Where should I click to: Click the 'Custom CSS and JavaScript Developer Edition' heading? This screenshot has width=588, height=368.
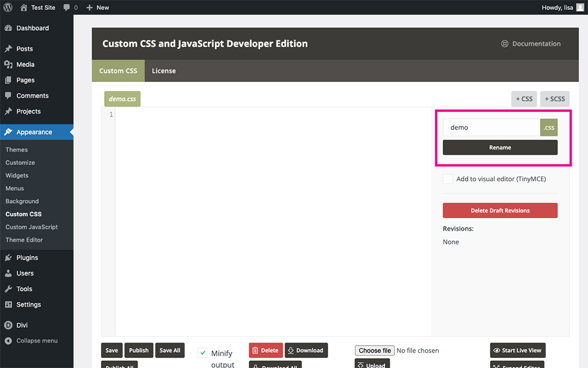click(205, 44)
